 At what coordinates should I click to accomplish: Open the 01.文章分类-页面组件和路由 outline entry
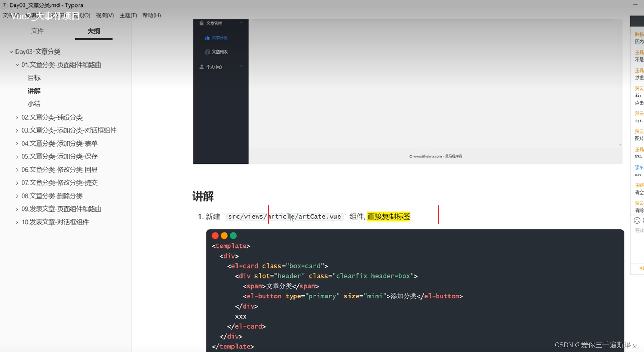(61, 65)
